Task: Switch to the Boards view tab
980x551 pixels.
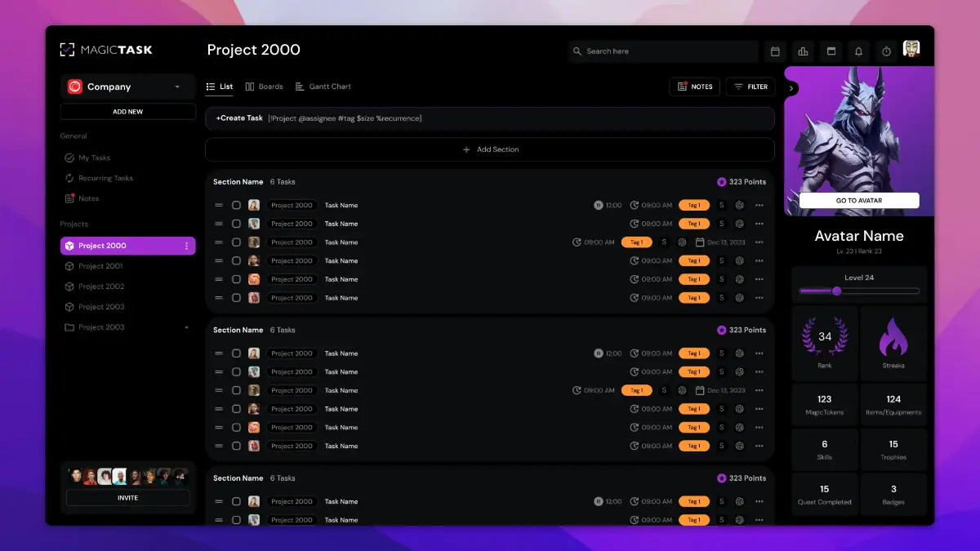Action: [264, 87]
